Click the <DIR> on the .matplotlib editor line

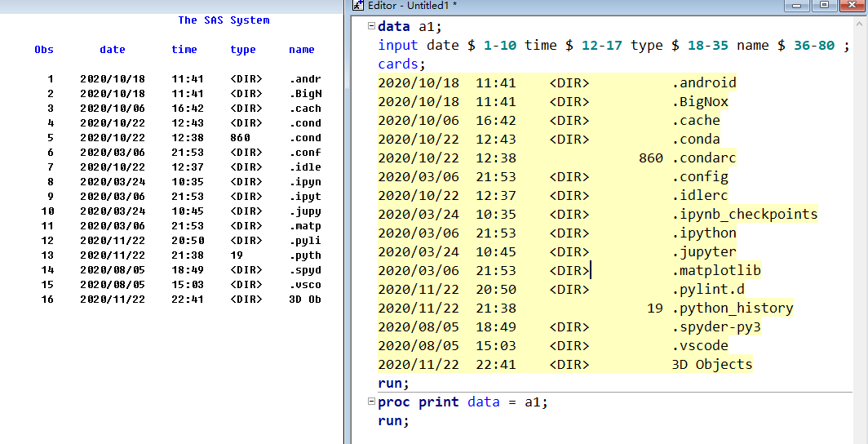pos(569,271)
